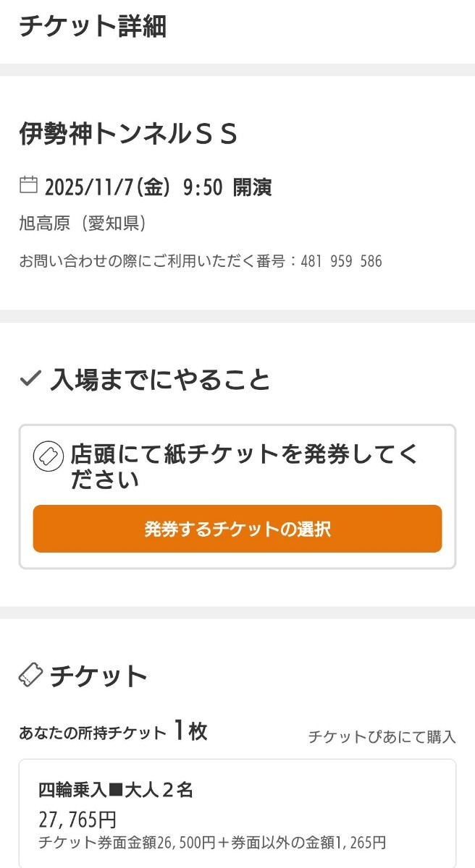
Task: Click the 四輪乗入■大人２名 ticket name
Action: point(116,791)
